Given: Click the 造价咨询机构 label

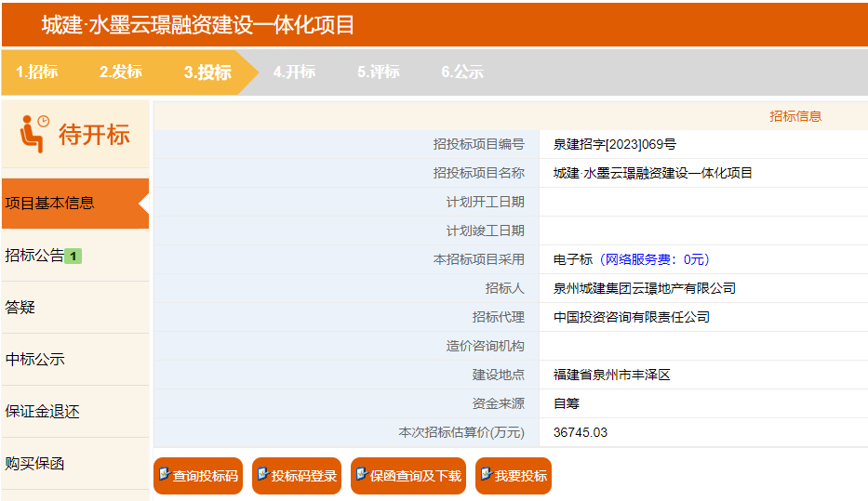Looking at the screenshot, I should [x=485, y=346].
